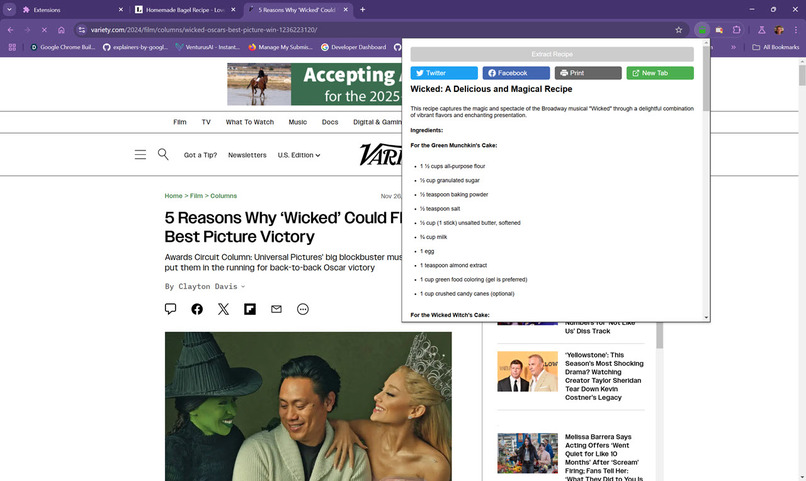Open the Google Chrome Built-in bookmark

coord(63,47)
